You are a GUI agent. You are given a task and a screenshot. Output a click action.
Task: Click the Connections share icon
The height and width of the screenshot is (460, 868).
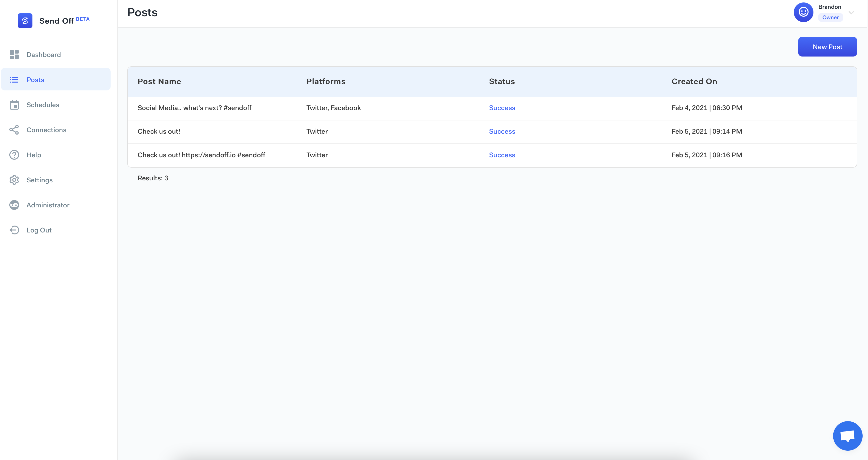click(x=14, y=130)
